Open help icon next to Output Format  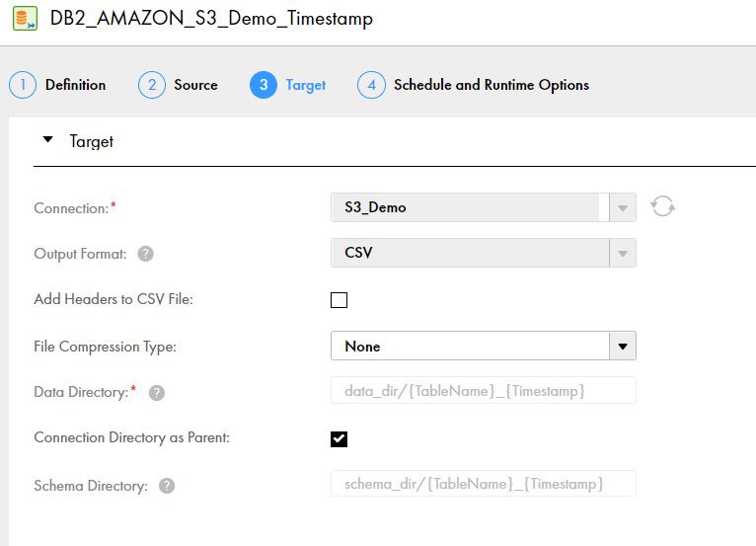point(146,254)
